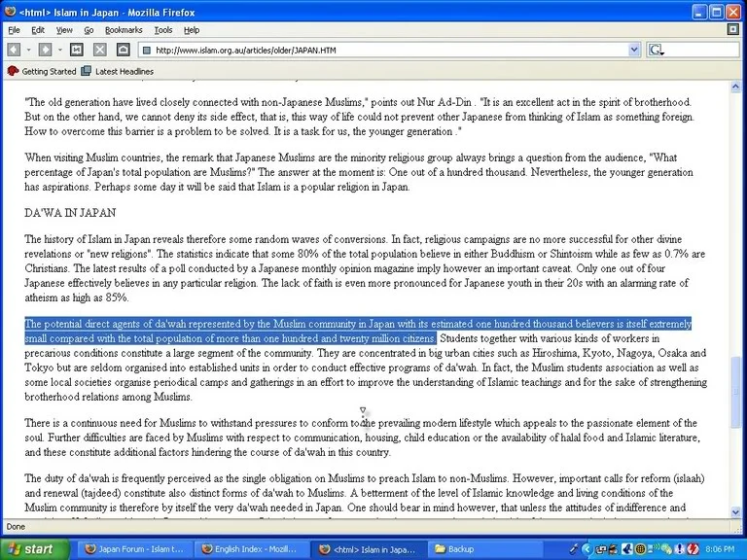747x560 pixels.
Task: Click the highlighted sentence 'The potential direct agents'
Action: pyautogui.click(x=357, y=331)
